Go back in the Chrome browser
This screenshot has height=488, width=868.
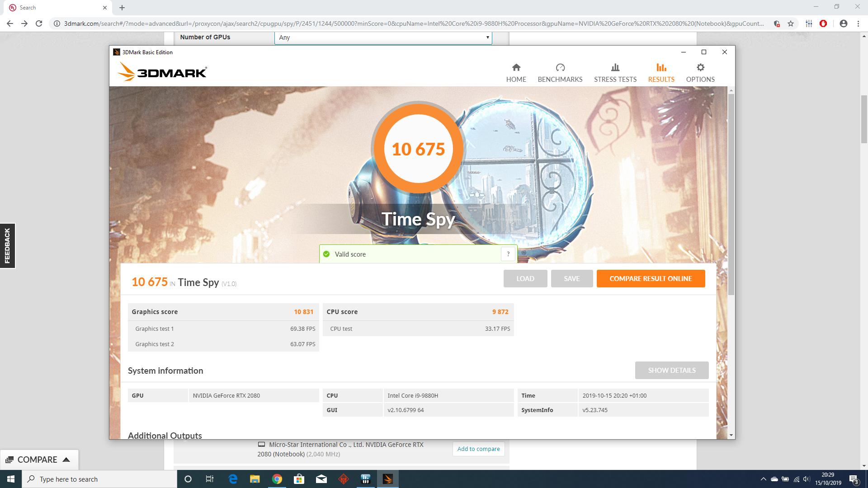(10, 23)
